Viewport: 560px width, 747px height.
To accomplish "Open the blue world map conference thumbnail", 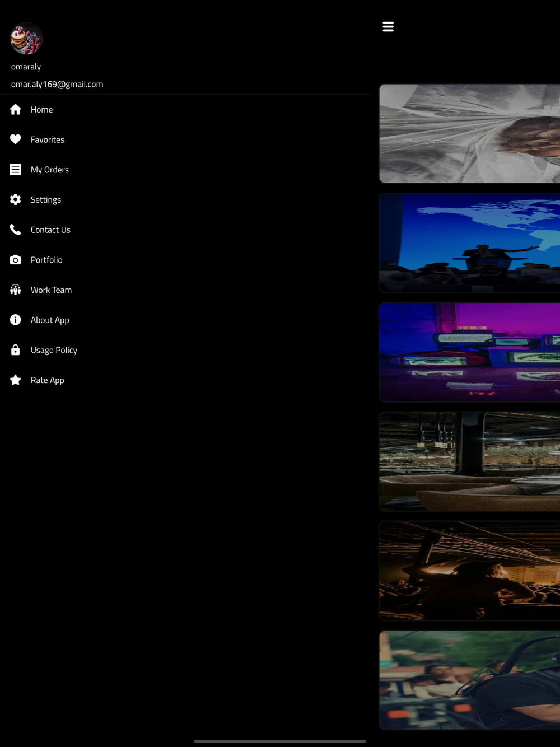I will [x=470, y=243].
